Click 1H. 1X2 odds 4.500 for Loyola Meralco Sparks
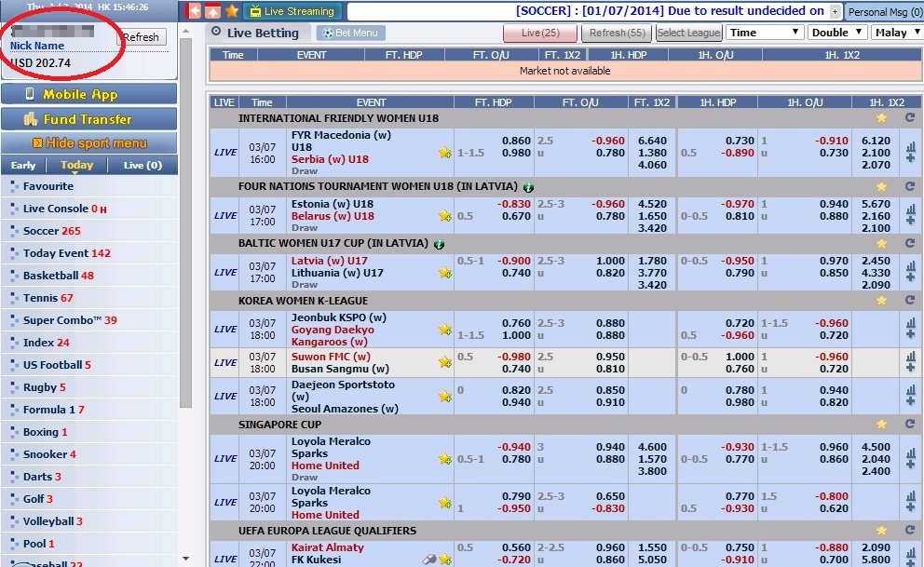Viewport: 924px width, 567px height. [876, 447]
